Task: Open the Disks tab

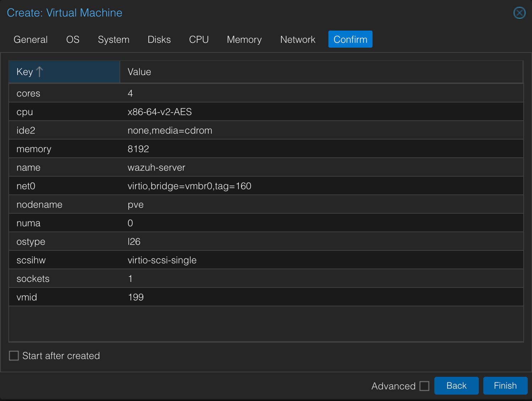Action: 159,39
